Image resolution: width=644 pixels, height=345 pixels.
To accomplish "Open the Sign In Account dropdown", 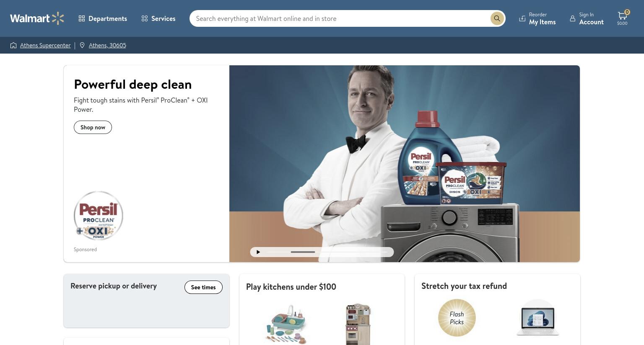I will [587, 18].
